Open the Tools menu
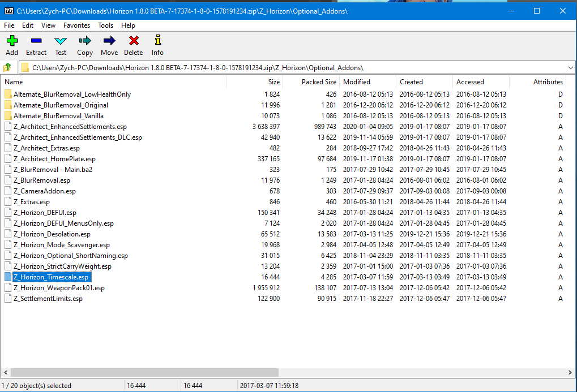Viewport: 577px width, 392px height. [x=105, y=25]
